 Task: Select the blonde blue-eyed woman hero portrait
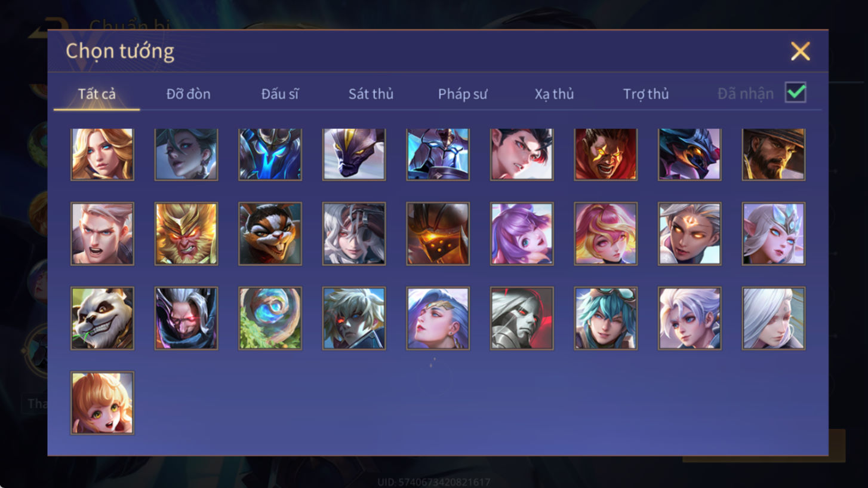pyautogui.click(x=102, y=154)
